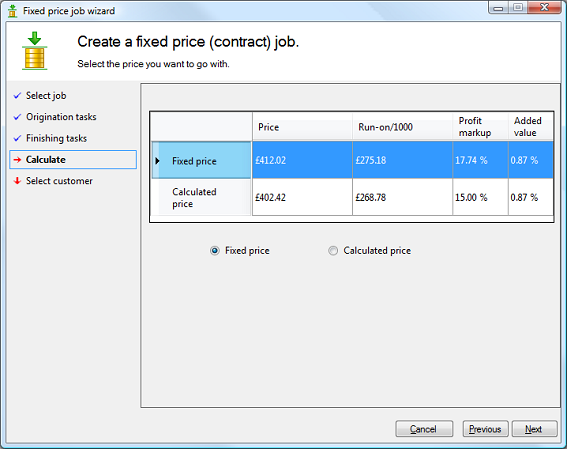Click the wizard icon in title bar
This screenshot has height=449, width=567.
12,11
